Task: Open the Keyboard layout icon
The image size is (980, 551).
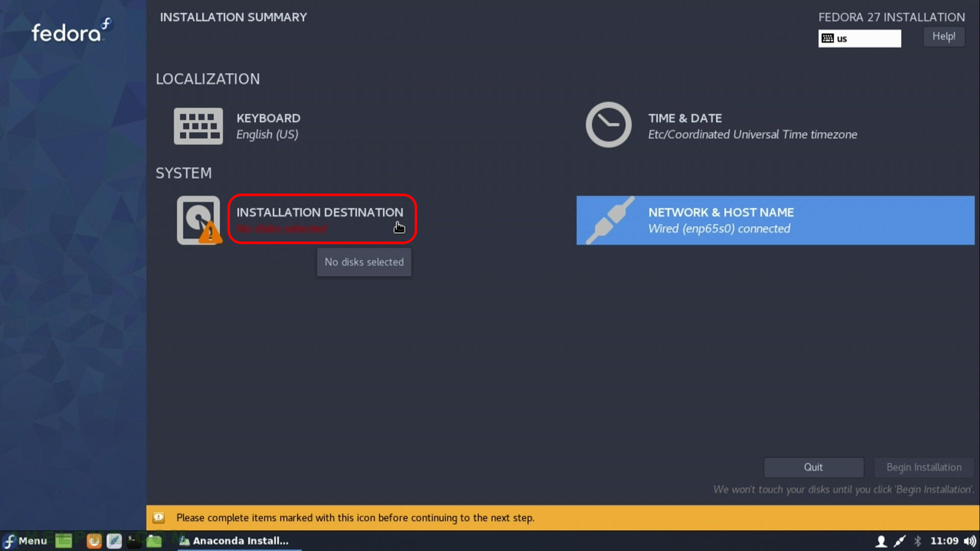Action: [198, 126]
